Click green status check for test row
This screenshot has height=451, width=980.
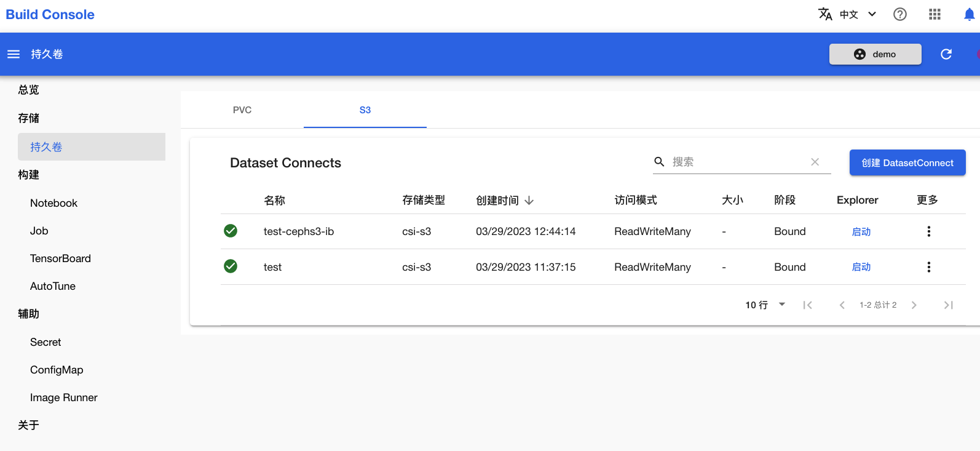[x=231, y=266]
